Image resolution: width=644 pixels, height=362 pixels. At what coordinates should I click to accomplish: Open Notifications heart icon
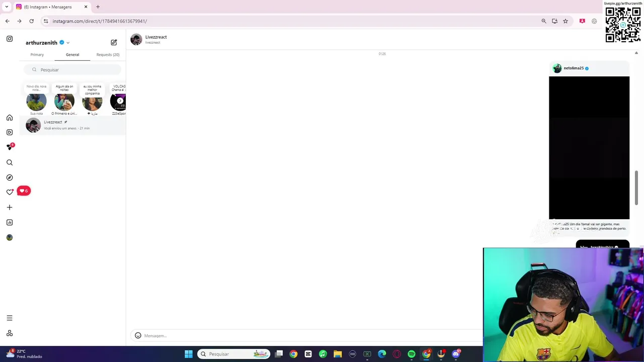[10, 192]
